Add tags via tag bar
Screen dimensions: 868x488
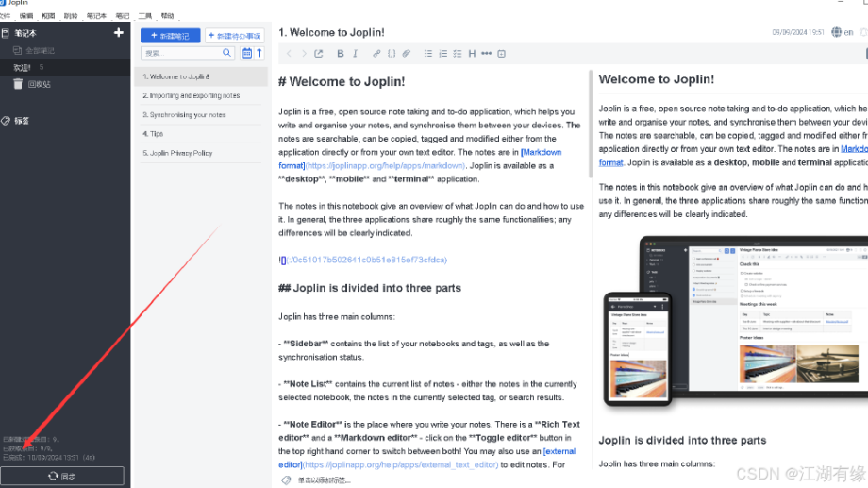point(325,480)
